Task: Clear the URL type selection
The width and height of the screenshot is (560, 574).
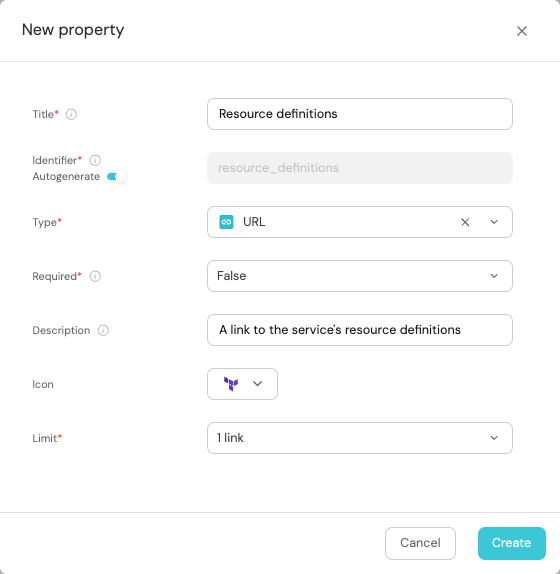Action: click(x=465, y=222)
